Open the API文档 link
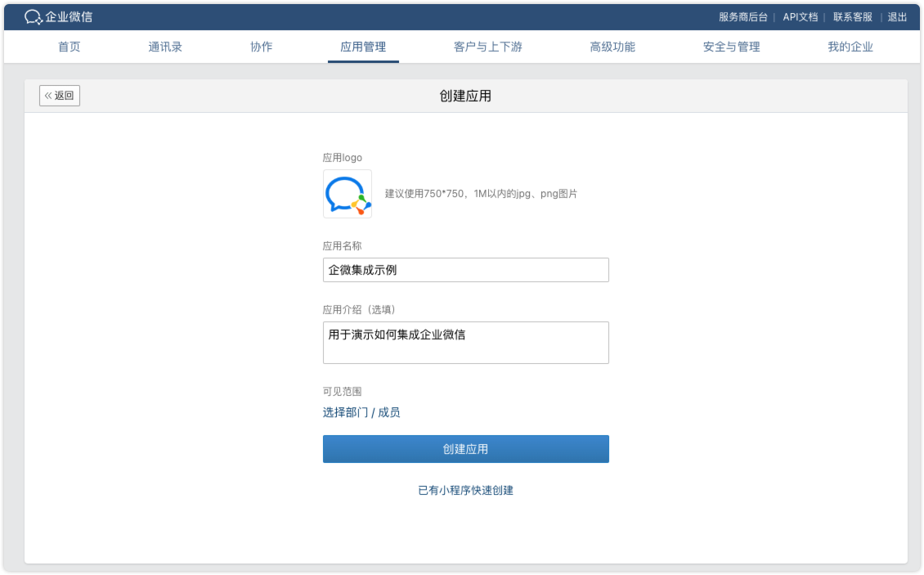The image size is (924, 575). click(801, 17)
